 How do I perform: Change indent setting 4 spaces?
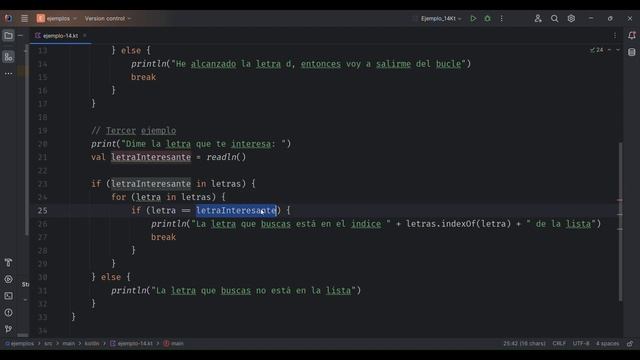click(607, 343)
